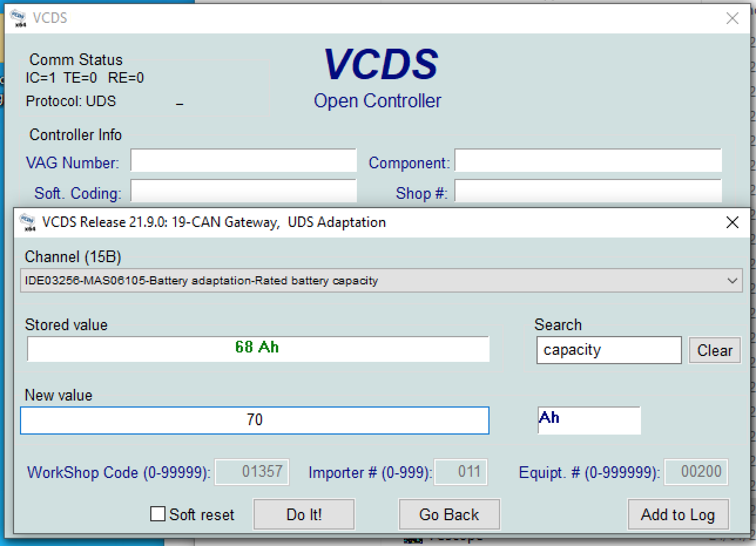This screenshot has height=546, width=756.
Task: Click the Controller Info label
Action: pos(76,135)
